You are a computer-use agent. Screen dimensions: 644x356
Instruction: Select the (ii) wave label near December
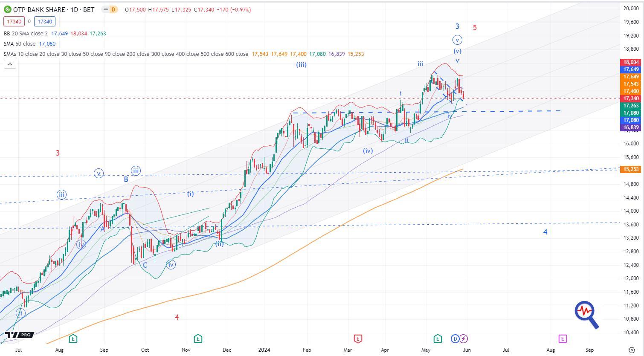tap(219, 244)
